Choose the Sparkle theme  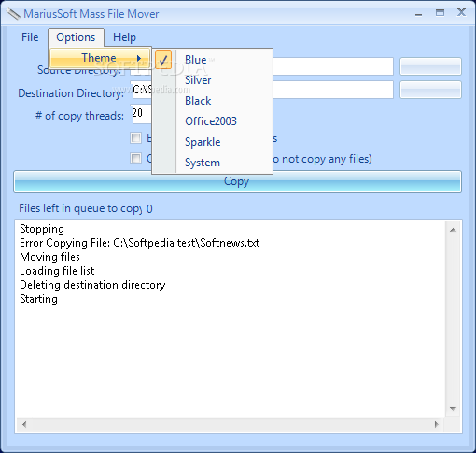click(x=213, y=142)
